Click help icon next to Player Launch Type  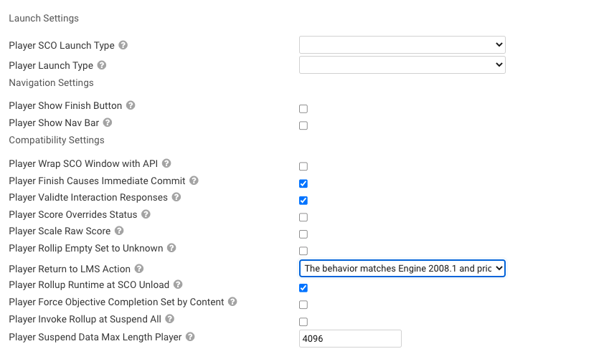tap(102, 65)
